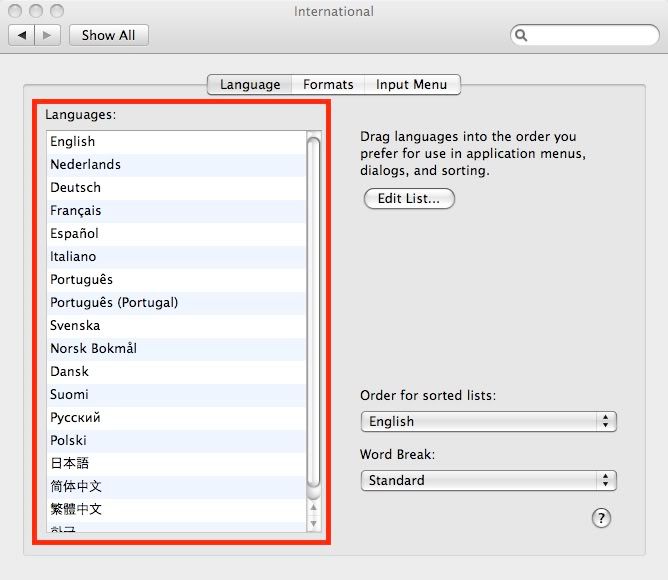This screenshot has height=580, width=668.
Task: Click in the search field
Action: pos(590,35)
